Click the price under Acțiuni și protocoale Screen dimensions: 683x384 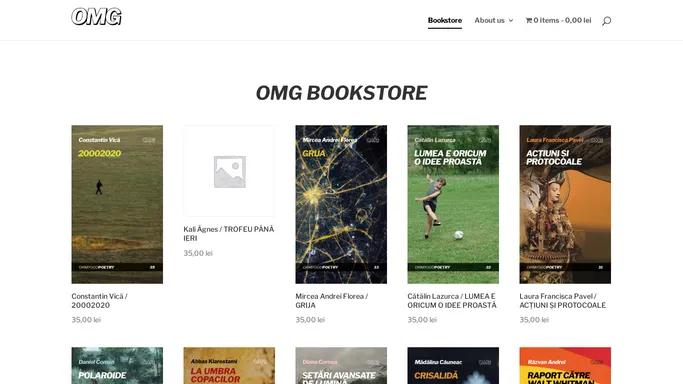tap(534, 320)
